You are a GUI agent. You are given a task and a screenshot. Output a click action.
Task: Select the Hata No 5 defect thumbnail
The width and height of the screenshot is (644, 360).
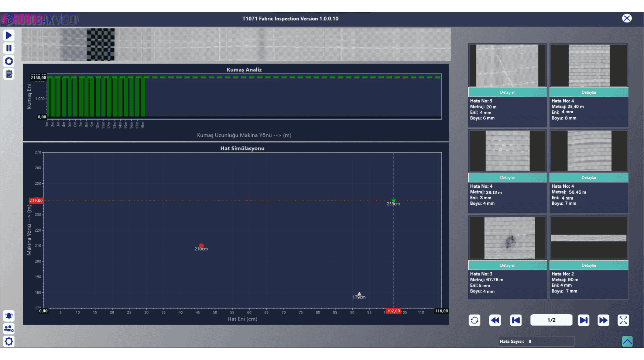pos(507,66)
